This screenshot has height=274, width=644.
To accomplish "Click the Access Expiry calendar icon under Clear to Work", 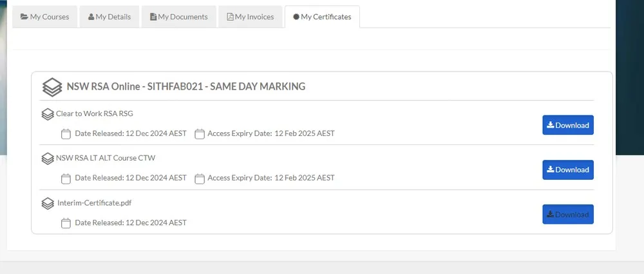I will 200,134.
